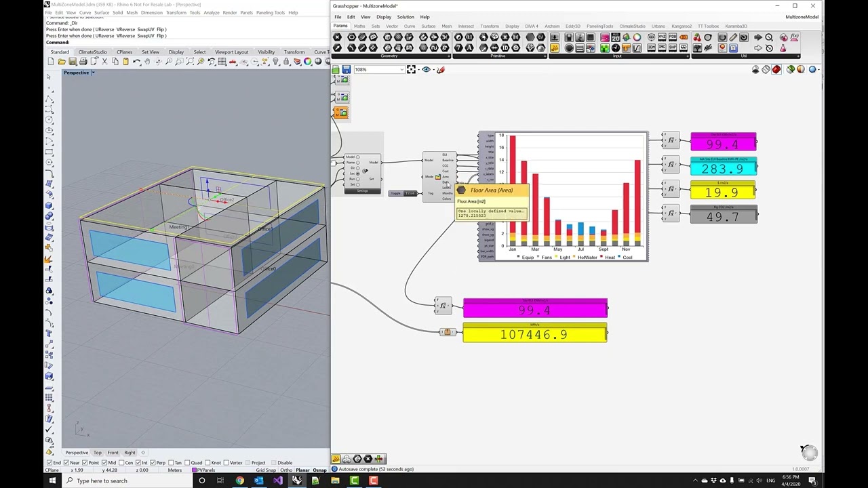Open the preview sphere dropdown arrow in Grasshopper
Screen dimensions: 868x488
click(x=819, y=70)
